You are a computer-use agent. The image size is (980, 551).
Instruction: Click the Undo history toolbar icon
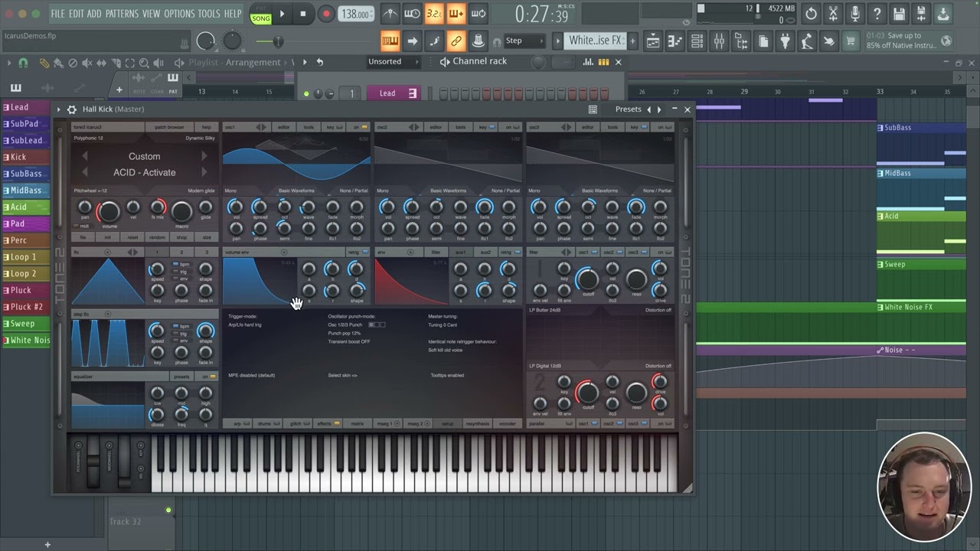812,13
